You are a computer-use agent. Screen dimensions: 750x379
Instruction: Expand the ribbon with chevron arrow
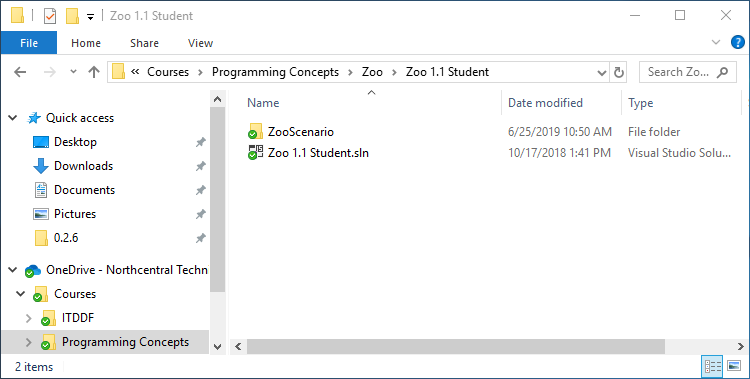(x=716, y=43)
